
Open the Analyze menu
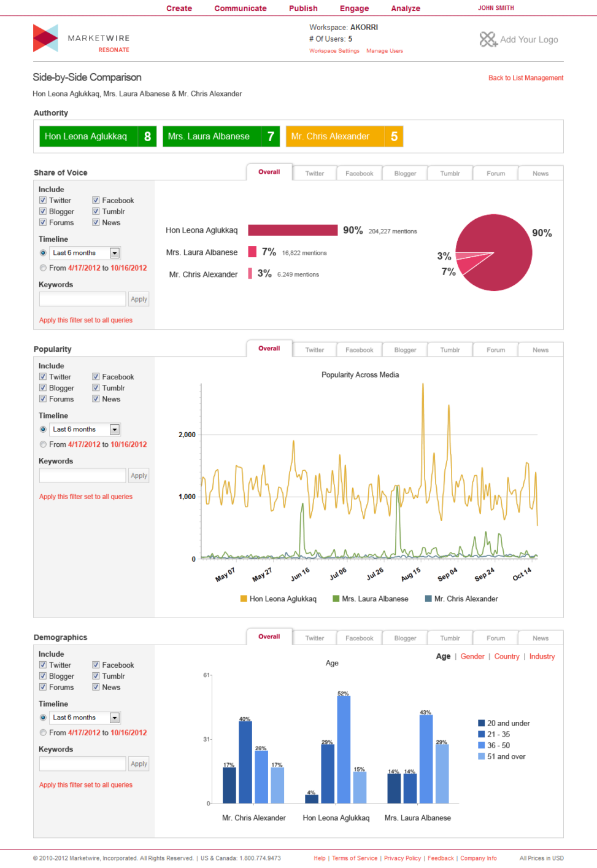[406, 9]
